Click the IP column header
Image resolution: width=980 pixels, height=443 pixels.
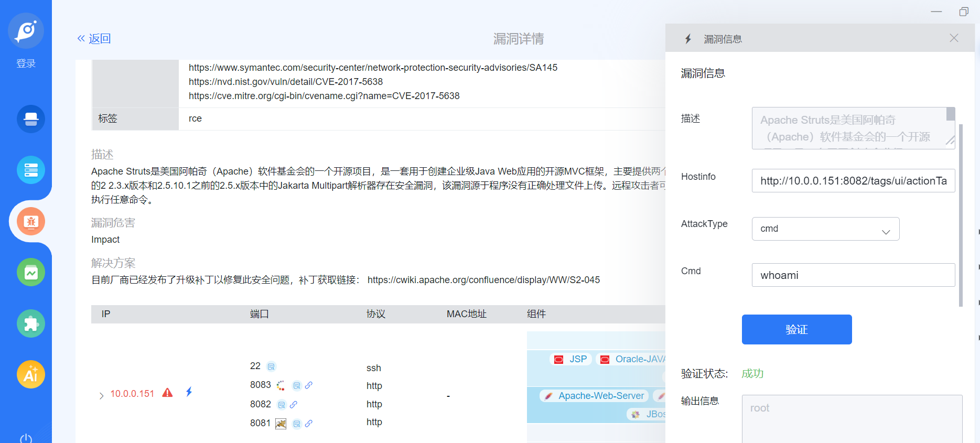106,314
